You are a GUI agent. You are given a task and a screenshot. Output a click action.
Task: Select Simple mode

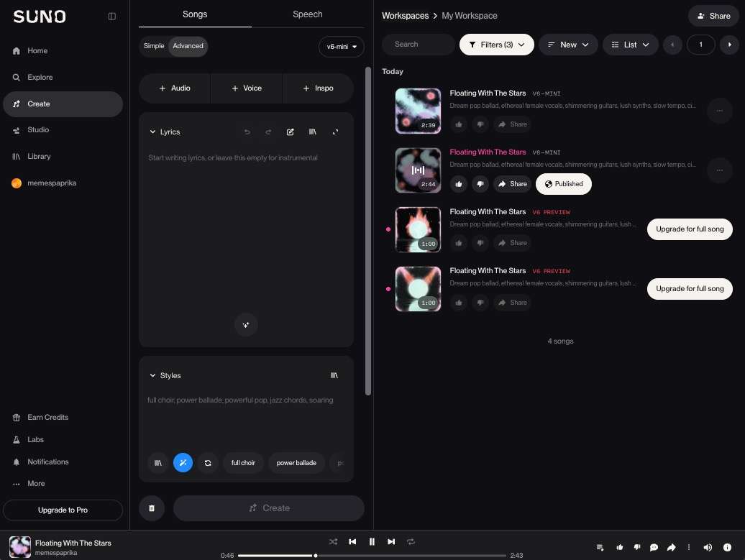154,46
